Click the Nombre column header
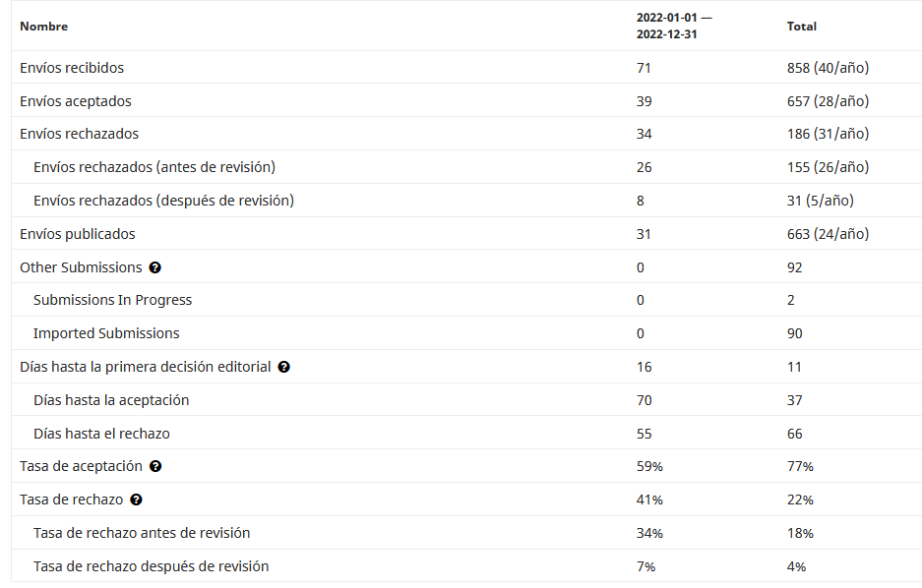This screenshot has height=588, width=922. point(44,27)
